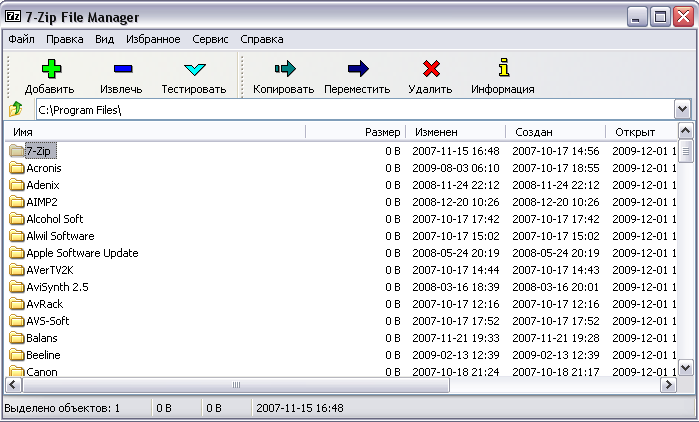Click created date 2008-03-16 20:01
This screenshot has height=422, width=699.
(555, 287)
